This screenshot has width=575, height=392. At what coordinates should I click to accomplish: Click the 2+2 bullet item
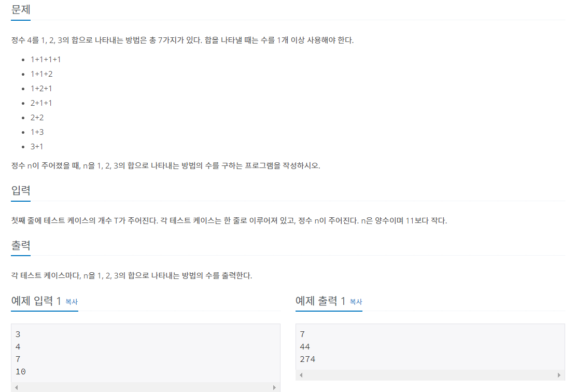point(37,117)
